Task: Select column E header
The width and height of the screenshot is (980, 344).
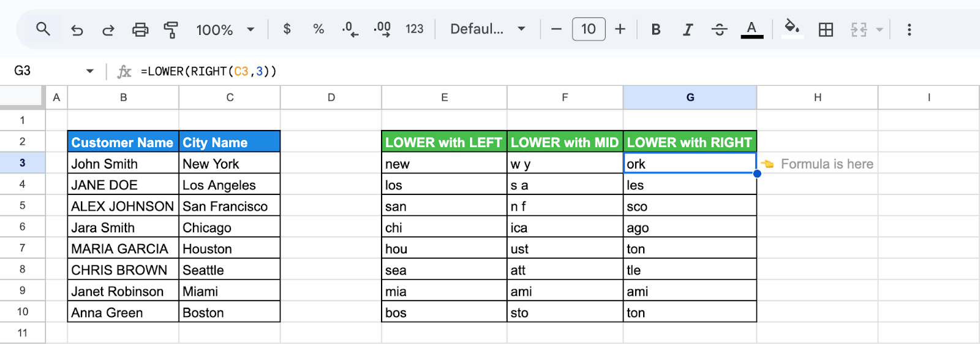Action: pos(444,97)
